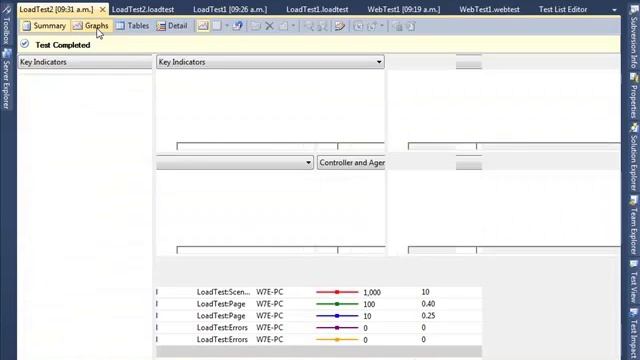
Task: Click the grayed folder icon in toolbar
Action: pos(256,26)
